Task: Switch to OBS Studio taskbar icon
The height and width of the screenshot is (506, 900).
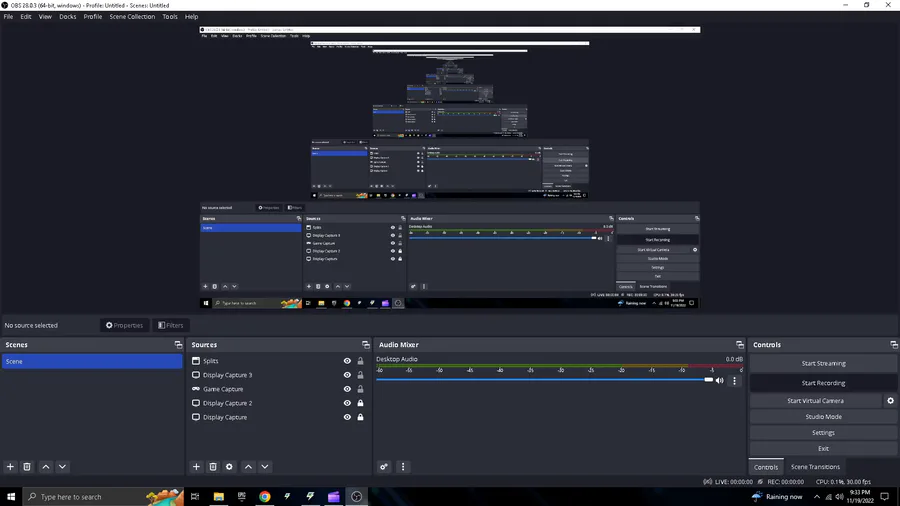Action: tap(356, 497)
